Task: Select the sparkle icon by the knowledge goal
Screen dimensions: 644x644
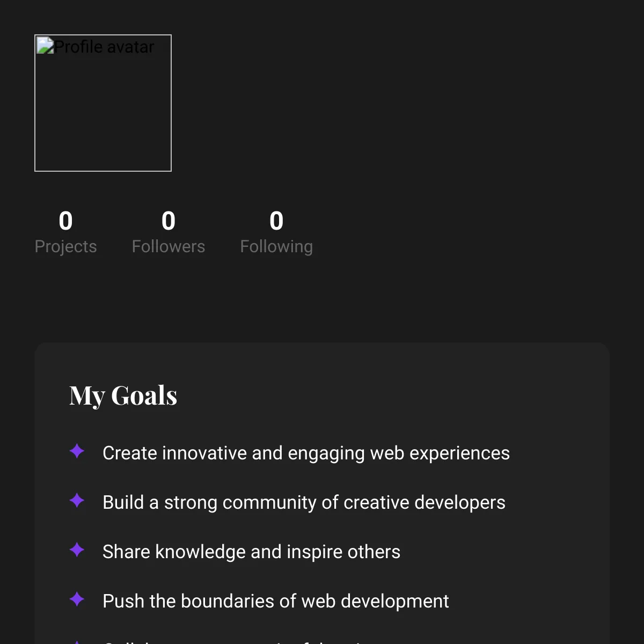Action: [x=77, y=551]
